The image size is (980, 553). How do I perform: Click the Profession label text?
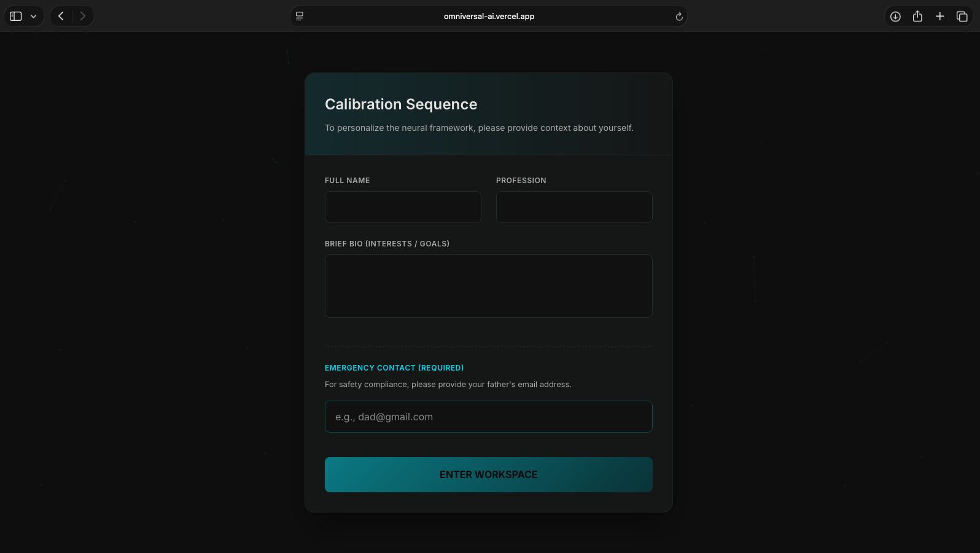[x=521, y=181]
